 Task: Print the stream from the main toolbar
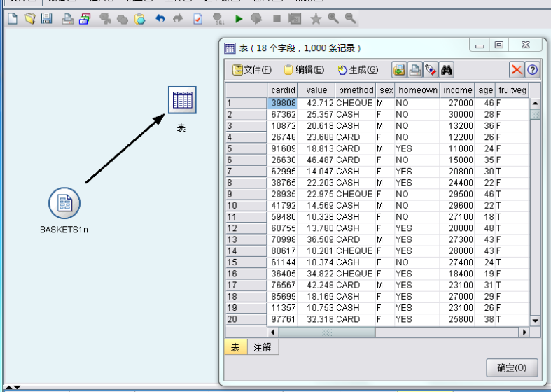[x=67, y=19]
